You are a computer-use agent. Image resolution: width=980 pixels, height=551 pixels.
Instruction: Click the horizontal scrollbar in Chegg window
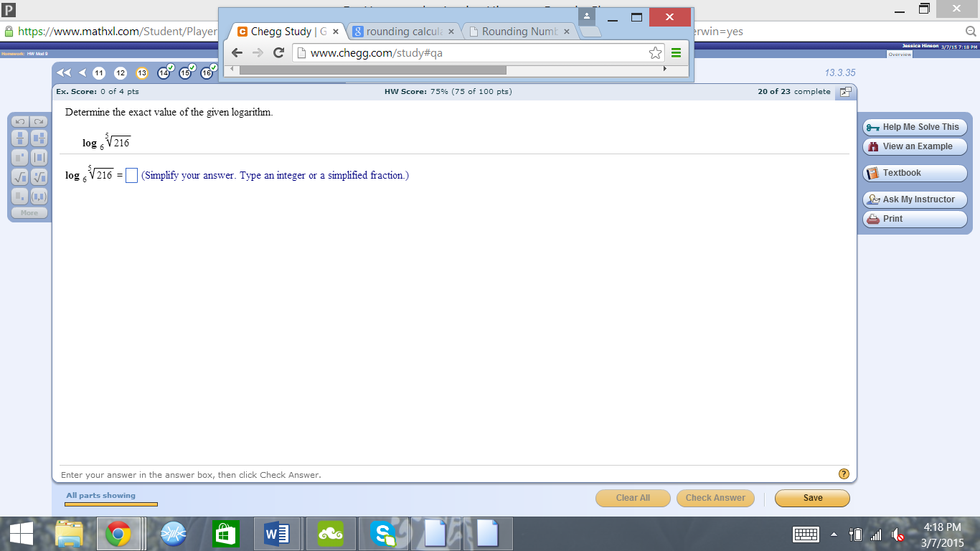tap(372, 70)
